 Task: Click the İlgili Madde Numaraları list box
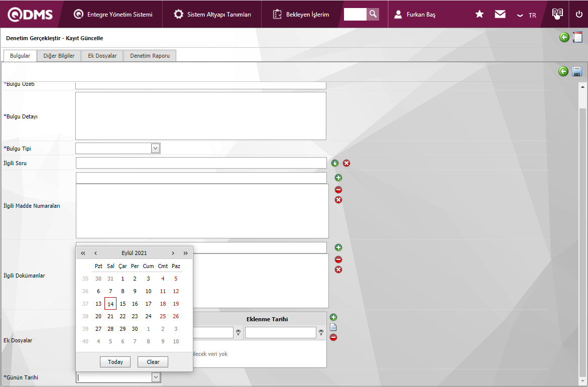tap(202, 211)
